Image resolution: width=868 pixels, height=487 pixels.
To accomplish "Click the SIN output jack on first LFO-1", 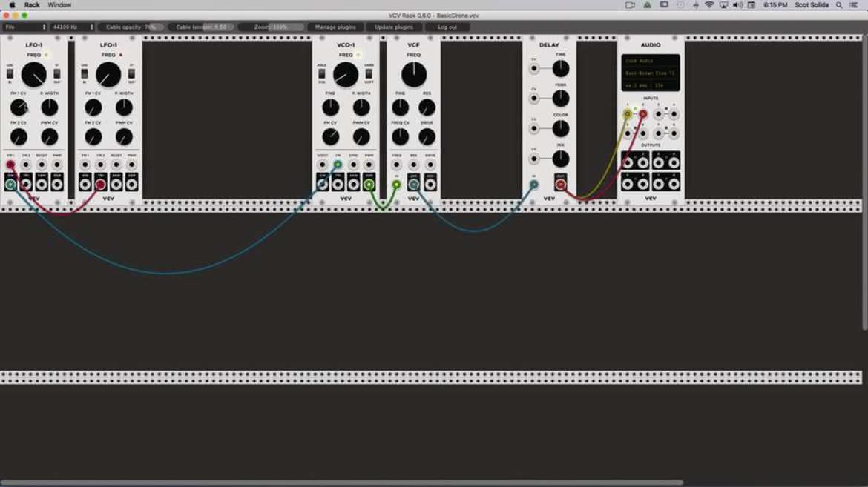I will [10, 185].
